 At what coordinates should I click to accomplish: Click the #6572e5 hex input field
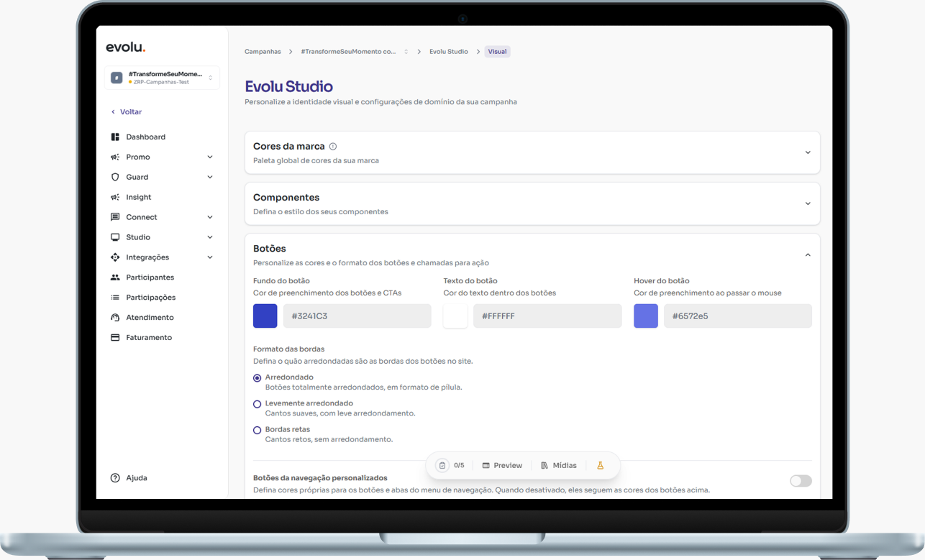coord(738,316)
